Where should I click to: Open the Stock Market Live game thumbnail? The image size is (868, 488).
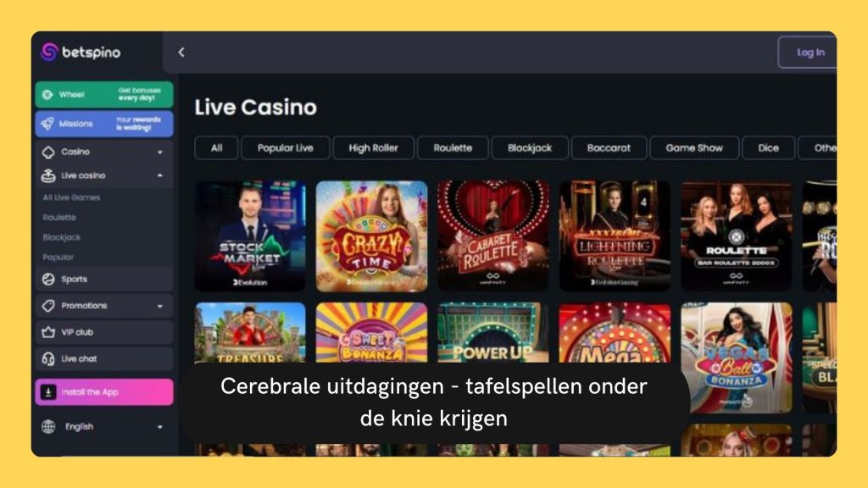[250, 236]
